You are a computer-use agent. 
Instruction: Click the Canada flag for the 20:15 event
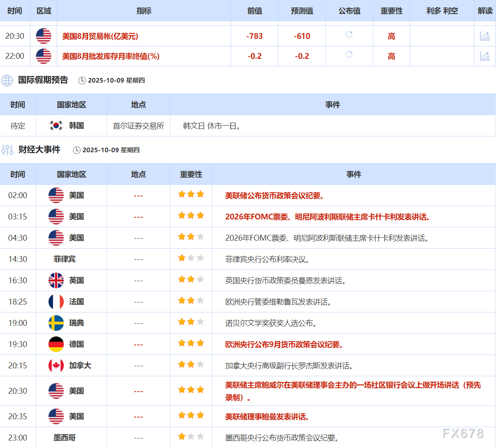click(x=56, y=365)
